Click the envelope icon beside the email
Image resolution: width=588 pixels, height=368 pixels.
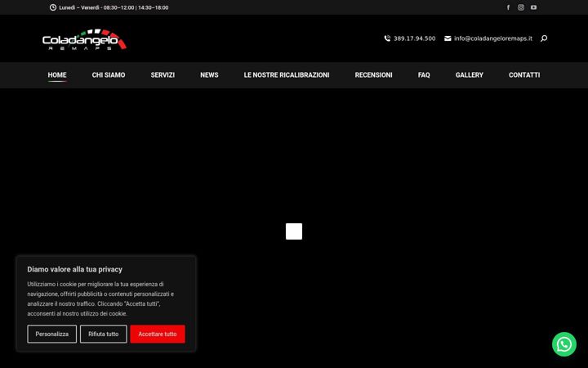coord(448,38)
